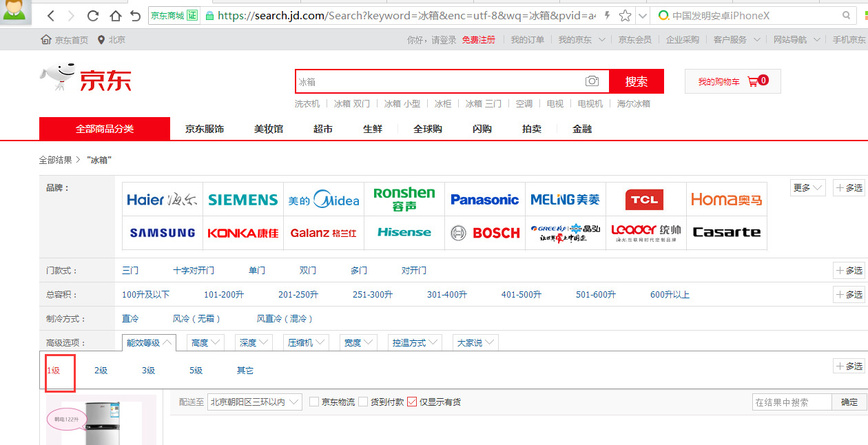Select the Homa 奥马 brand logo
Viewport: 868px width, 445px height.
pyautogui.click(x=727, y=200)
